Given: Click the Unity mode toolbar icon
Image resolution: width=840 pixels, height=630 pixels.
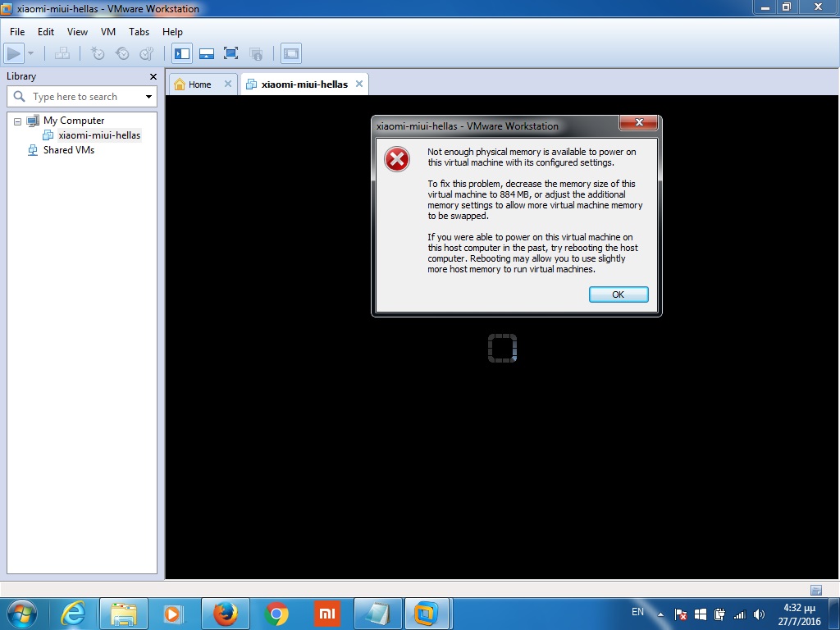Looking at the screenshot, I should [x=256, y=53].
